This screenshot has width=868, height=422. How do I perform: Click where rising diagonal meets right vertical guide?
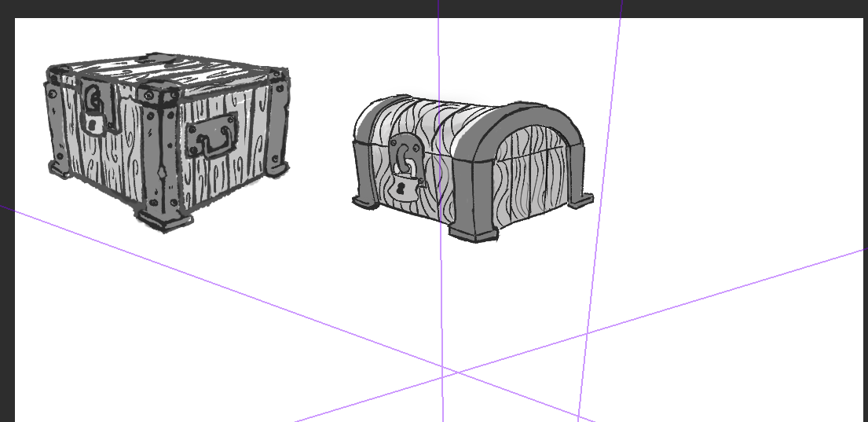tap(586, 334)
